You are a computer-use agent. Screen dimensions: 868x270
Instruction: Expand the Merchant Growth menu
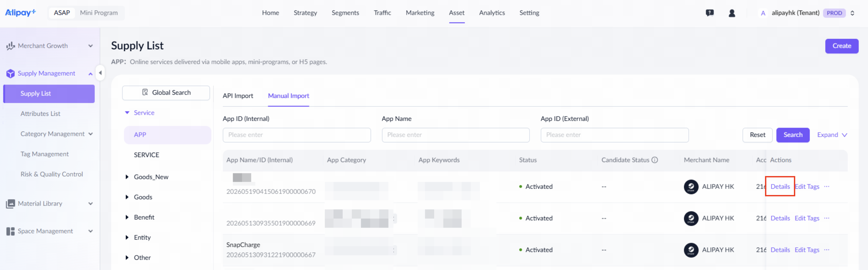coord(90,46)
